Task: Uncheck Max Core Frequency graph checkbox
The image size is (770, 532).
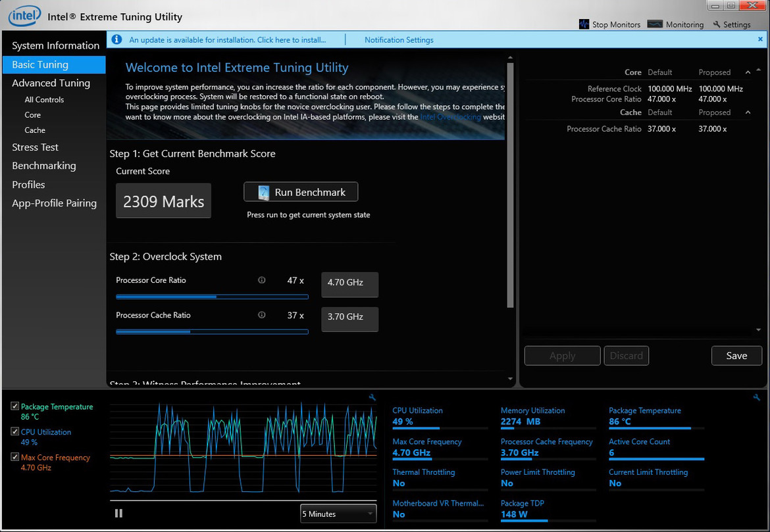Action: click(14, 457)
